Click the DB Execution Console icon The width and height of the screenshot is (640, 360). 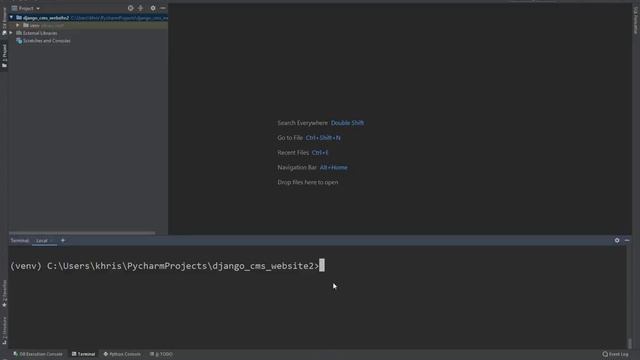[x=15, y=354]
